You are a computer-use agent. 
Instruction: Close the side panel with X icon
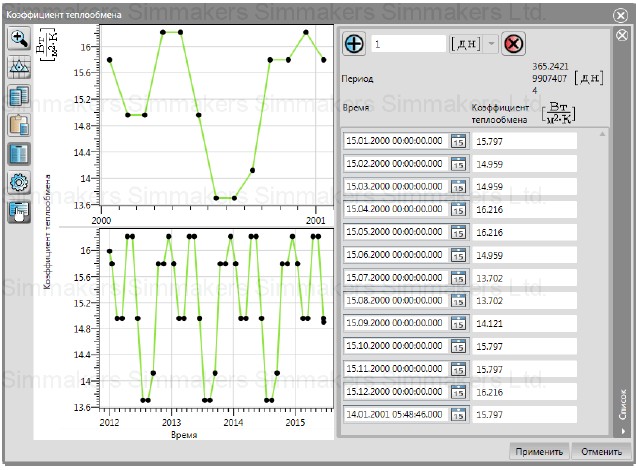[x=622, y=35]
